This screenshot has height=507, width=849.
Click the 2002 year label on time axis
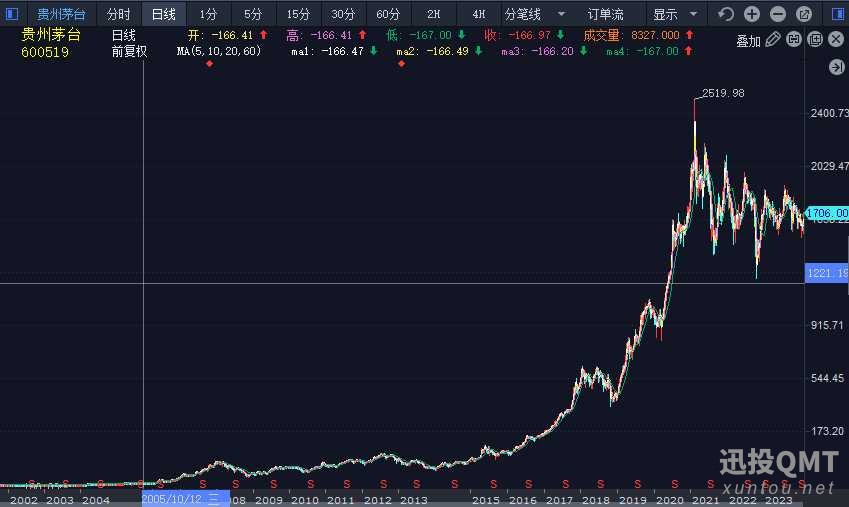[24, 500]
